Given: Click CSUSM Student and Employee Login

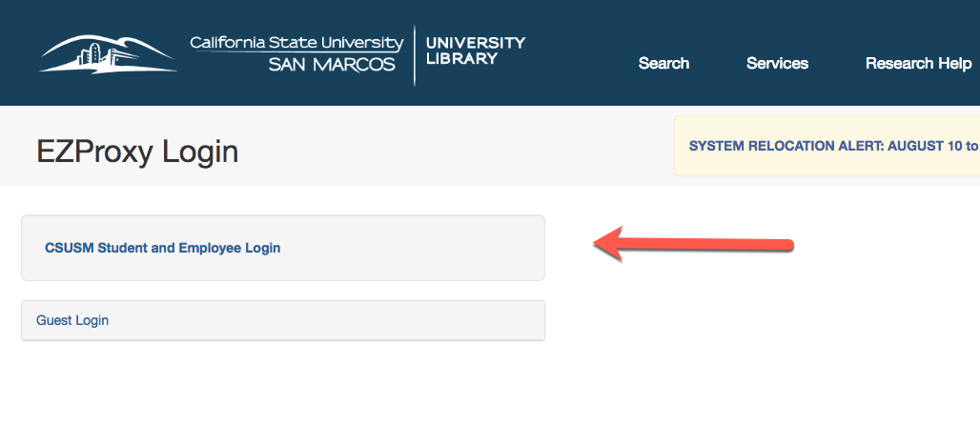Looking at the screenshot, I should tap(162, 248).
